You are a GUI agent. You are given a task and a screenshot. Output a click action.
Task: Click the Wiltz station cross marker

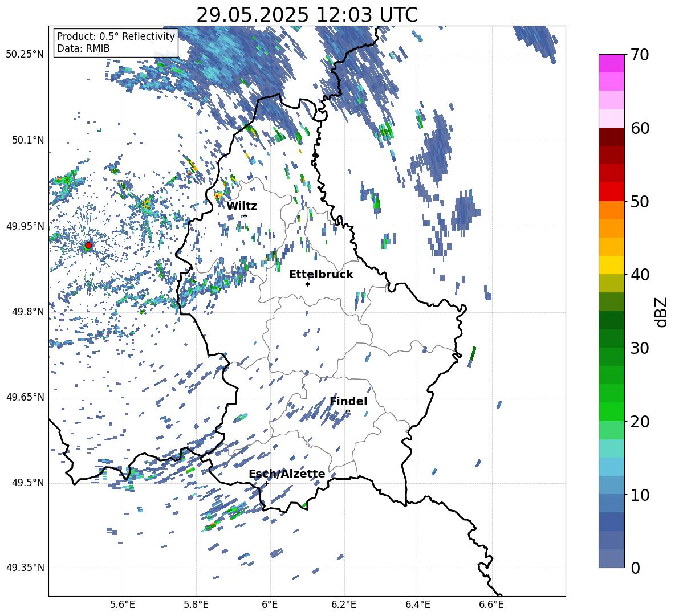coord(245,215)
